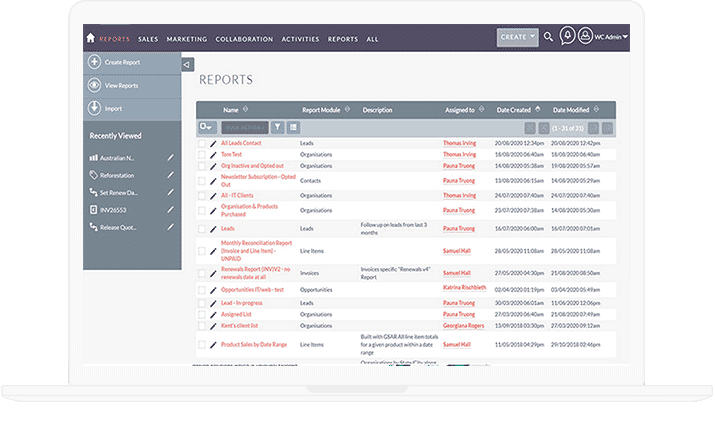715x430 pixels.
Task: Open the notifications bell icon
Action: [568, 38]
